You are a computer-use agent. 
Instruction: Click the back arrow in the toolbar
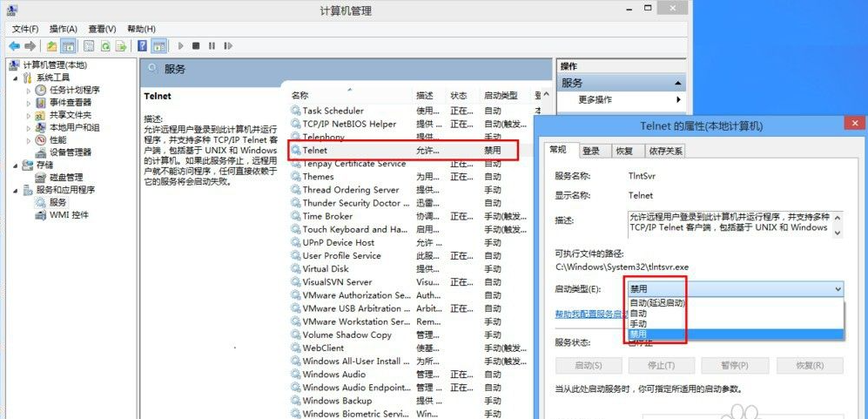14,45
